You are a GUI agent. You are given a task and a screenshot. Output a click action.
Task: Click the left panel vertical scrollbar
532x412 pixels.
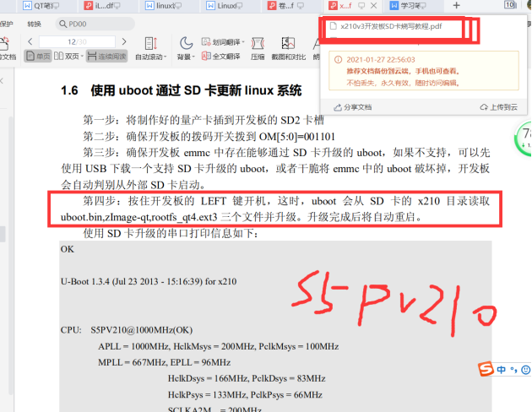(x=10, y=256)
